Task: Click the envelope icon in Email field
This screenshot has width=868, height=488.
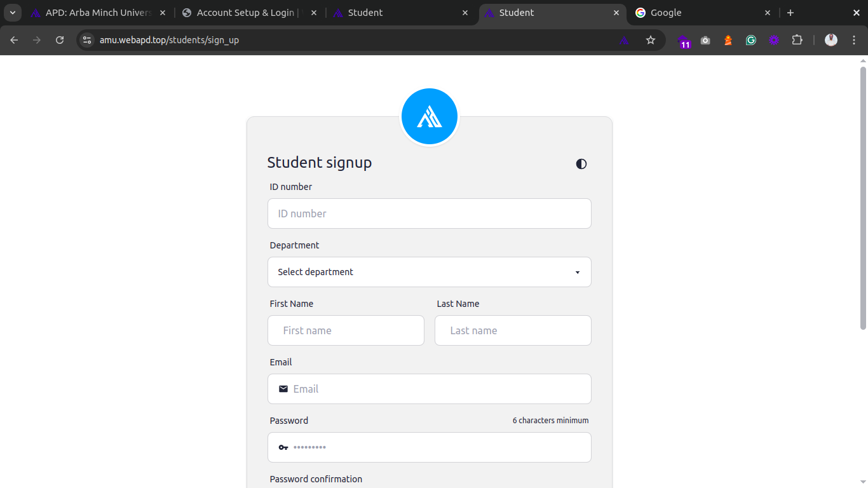Action: pyautogui.click(x=283, y=389)
